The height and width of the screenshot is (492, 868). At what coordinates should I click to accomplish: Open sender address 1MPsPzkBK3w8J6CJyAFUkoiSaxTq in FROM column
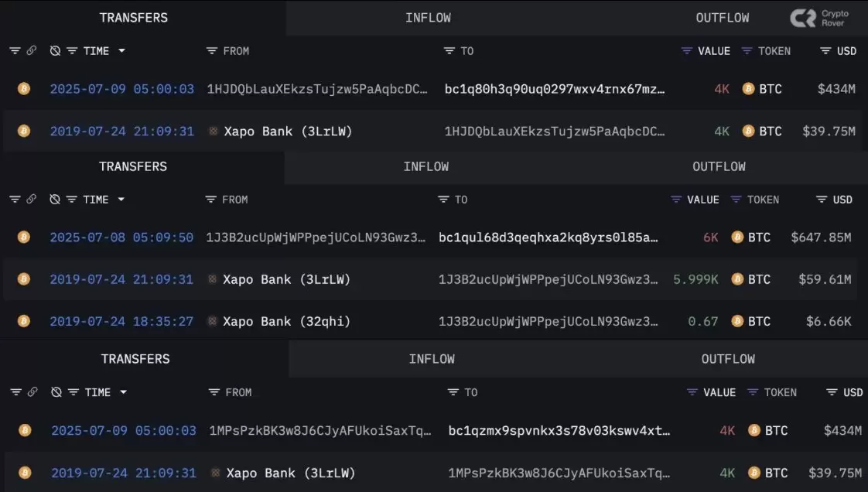coord(320,431)
